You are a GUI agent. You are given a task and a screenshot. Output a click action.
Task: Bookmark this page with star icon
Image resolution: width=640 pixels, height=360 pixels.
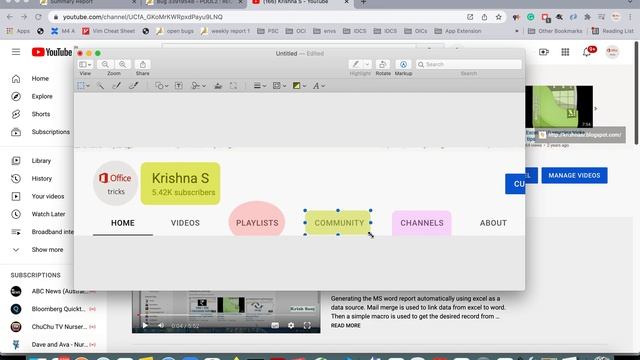click(x=498, y=17)
